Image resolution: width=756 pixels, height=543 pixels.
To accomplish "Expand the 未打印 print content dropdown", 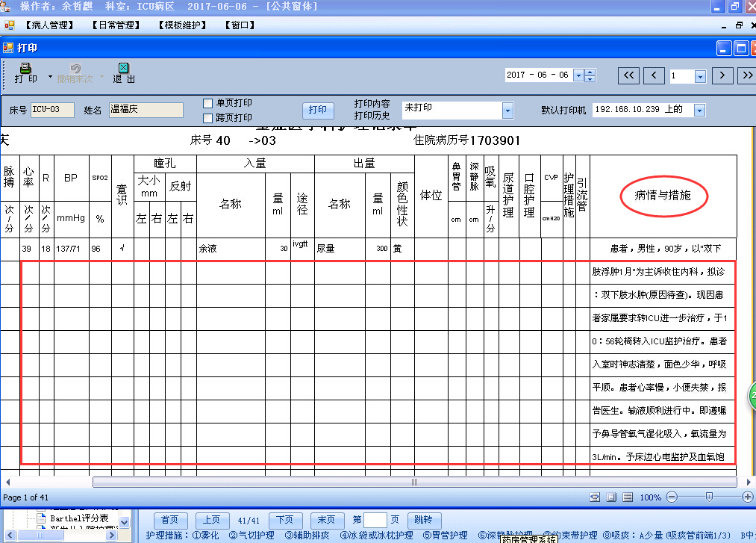I will pyautogui.click(x=507, y=111).
